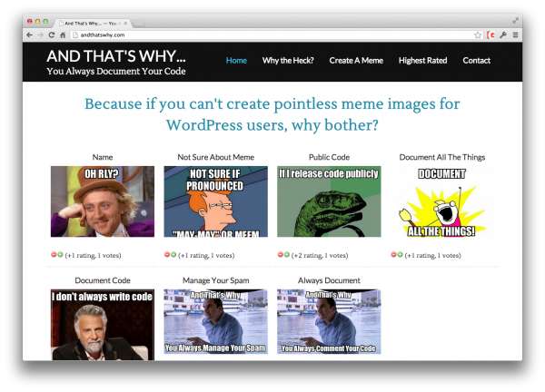Viewport: 545px width, 392px height.
Task: Open a new browser tab
Action: click(139, 24)
